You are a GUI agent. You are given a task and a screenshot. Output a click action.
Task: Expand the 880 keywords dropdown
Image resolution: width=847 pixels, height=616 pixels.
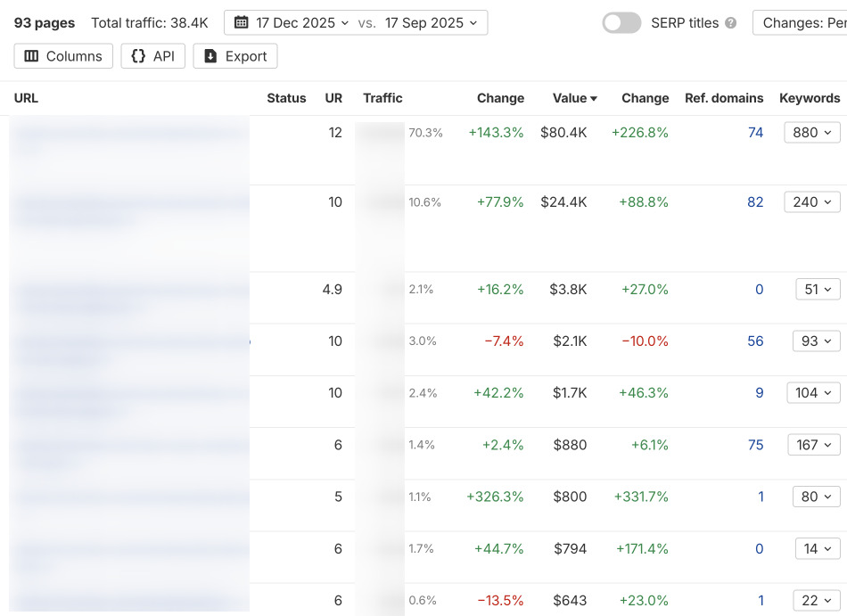tap(811, 133)
